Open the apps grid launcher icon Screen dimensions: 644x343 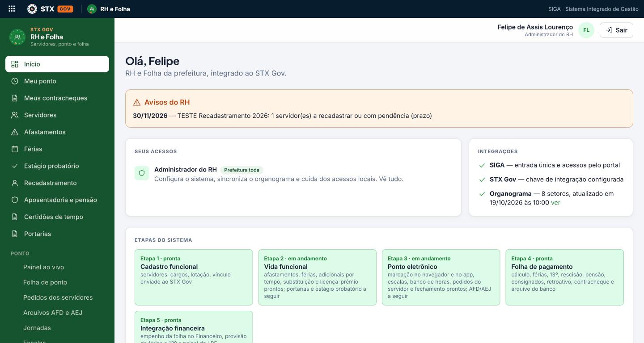pyautogui.click(x=12, y=9)
